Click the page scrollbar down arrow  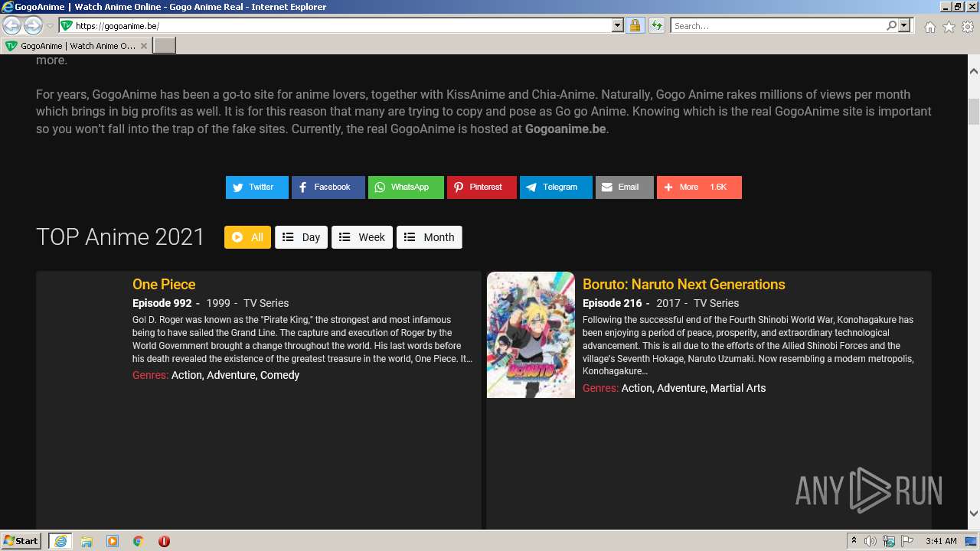(974, 514)
